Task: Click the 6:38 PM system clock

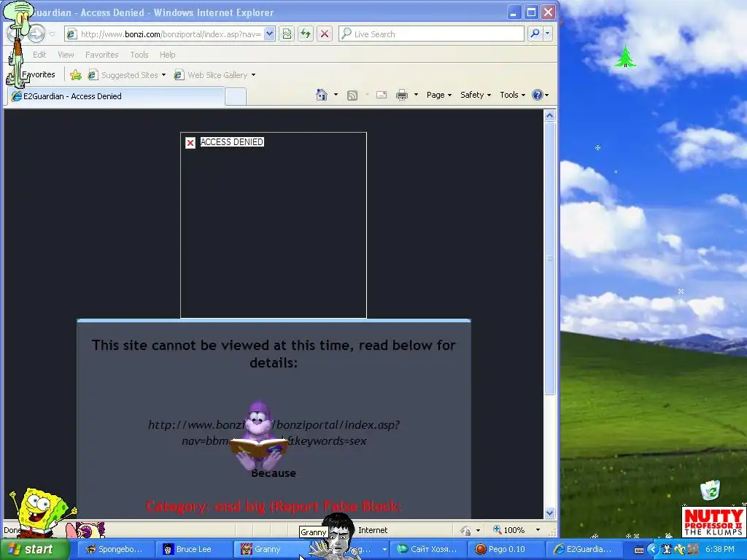Action: [x=719, y=550]
